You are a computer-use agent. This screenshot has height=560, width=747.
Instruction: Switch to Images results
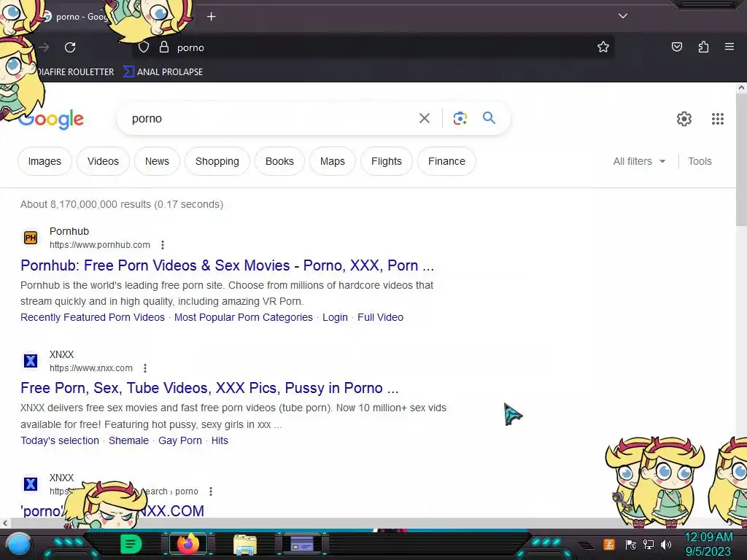(x=44, y=161)
